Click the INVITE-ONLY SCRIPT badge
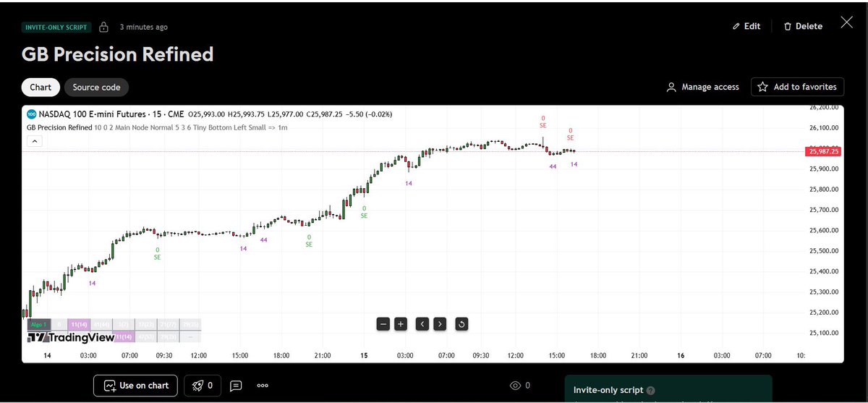The image size is (868, 403). point(56,27)
